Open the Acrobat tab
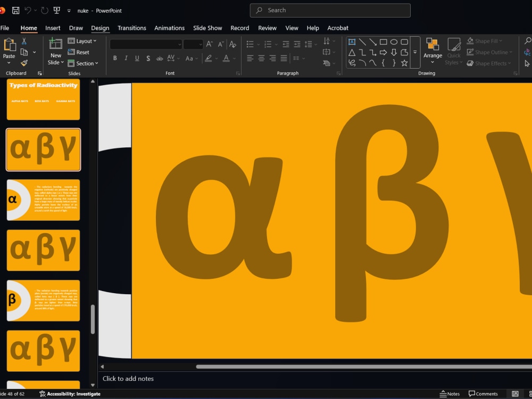Image resolution: width=532 pixels, height=399 pixels. (x=338, y=28)
